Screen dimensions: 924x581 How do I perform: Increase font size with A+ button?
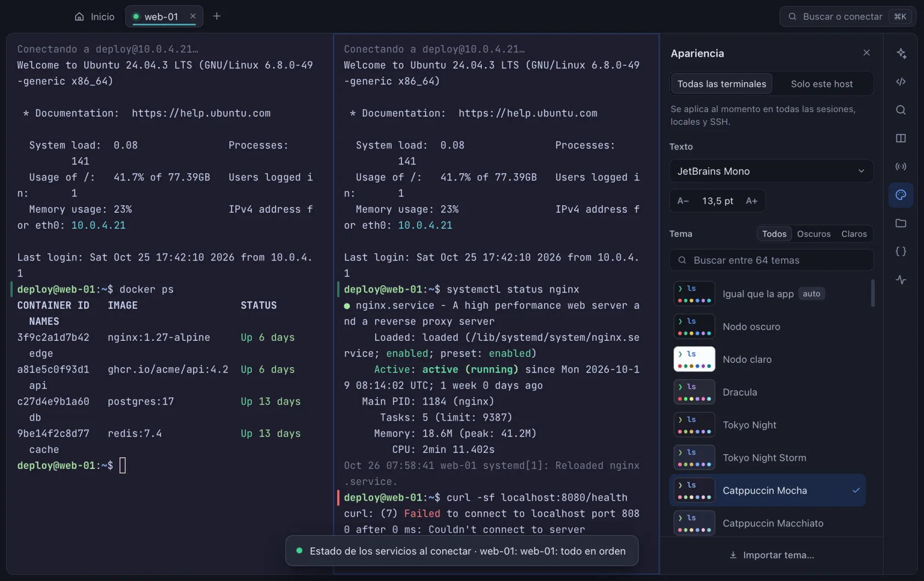point(751,201)
